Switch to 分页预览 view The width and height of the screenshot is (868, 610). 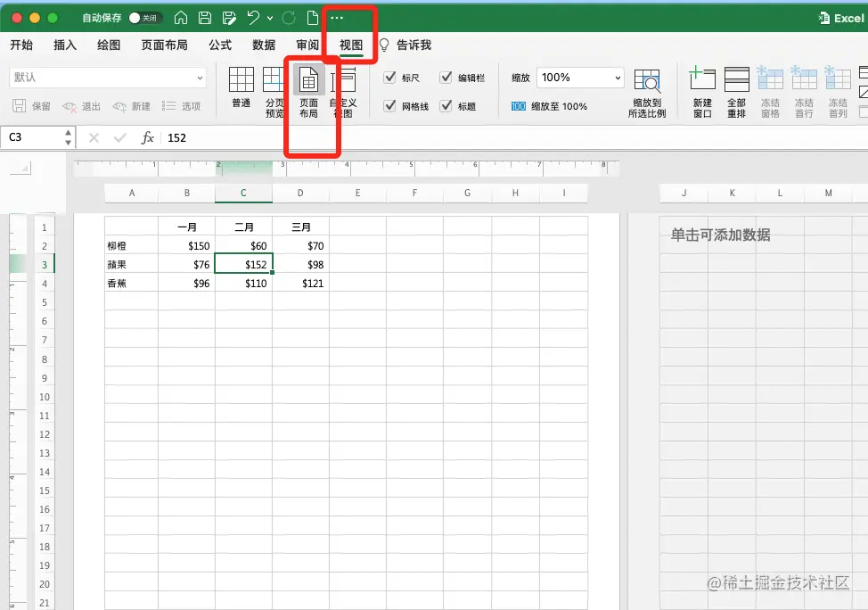point(274,92)
